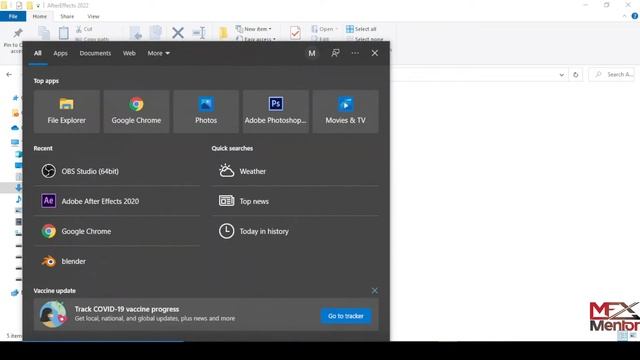Viewport: 640px width, 360px height.
Task: Open the three-dots options menu in search panel
Action: pyautogui.click(x=355, y=53)
